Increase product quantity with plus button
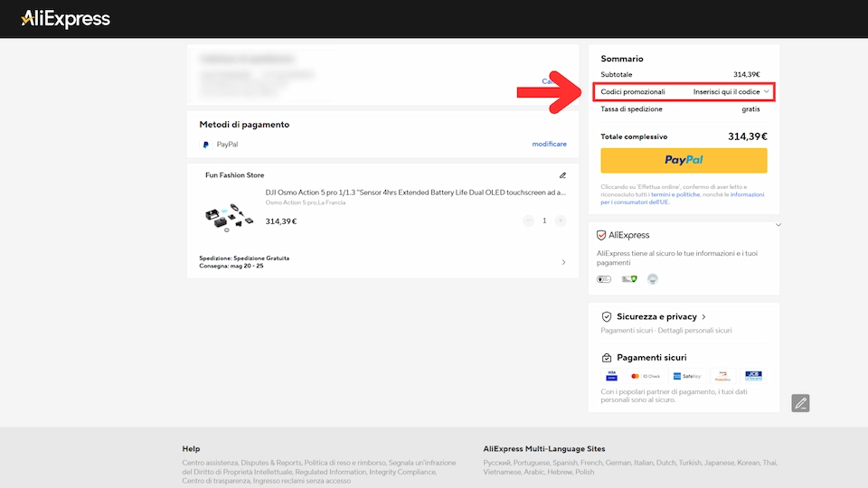 [x=561, y=221]
